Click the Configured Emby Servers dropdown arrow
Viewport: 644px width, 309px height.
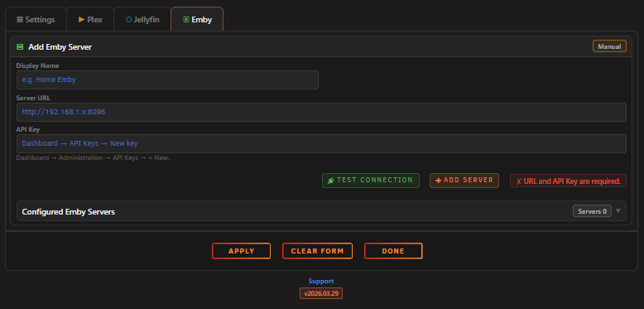point(618,210)
